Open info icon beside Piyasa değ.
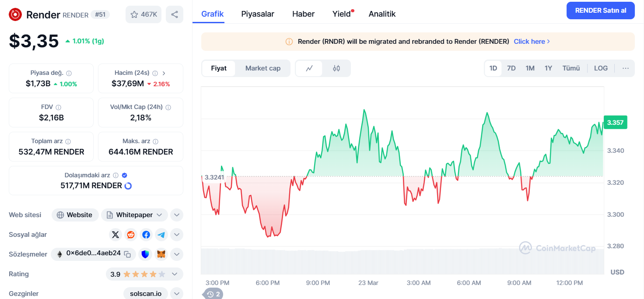644x299 pixels. click(x=69, y=73)
